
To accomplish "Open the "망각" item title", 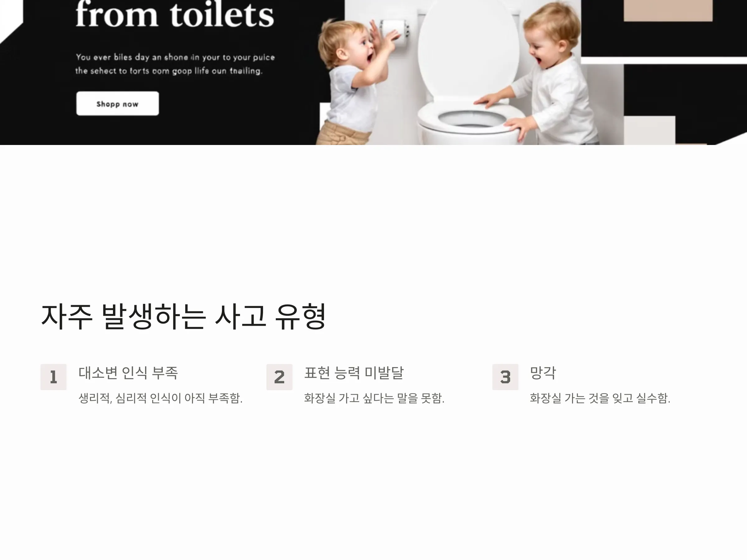I will [543, 373].
